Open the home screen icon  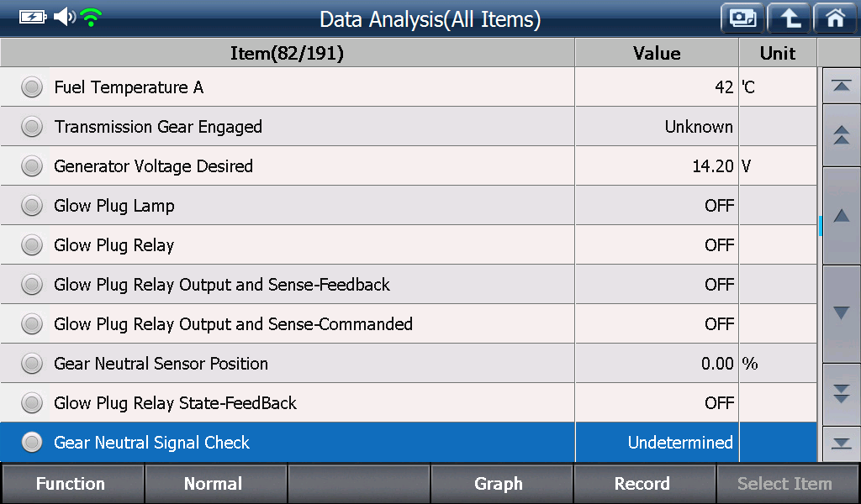(x=835, y=18)
